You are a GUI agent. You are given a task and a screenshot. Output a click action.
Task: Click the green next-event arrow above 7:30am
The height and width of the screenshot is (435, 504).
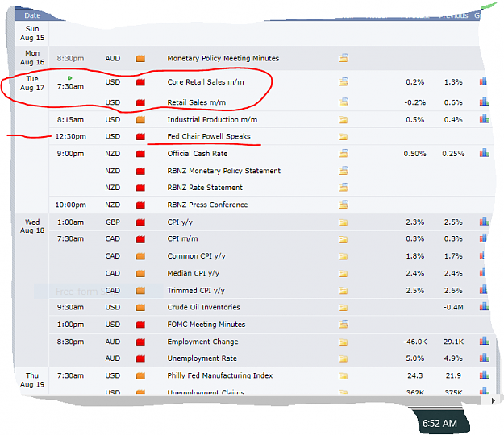point(69,77)
